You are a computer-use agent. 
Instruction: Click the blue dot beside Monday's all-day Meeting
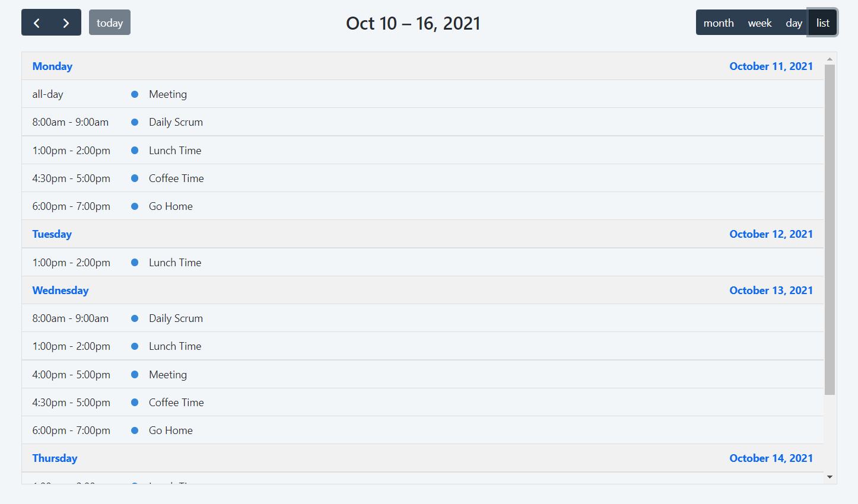coord(135,94)
